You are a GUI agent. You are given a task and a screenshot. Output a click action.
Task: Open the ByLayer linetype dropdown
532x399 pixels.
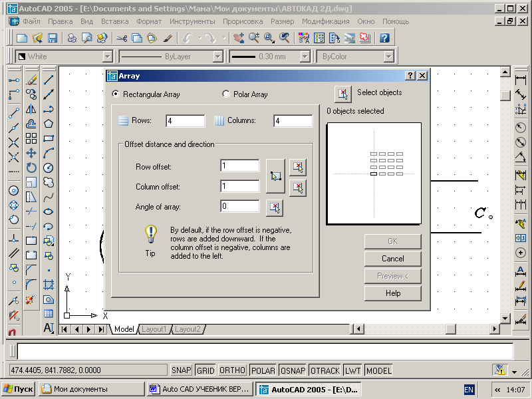[x=218, y=57]
